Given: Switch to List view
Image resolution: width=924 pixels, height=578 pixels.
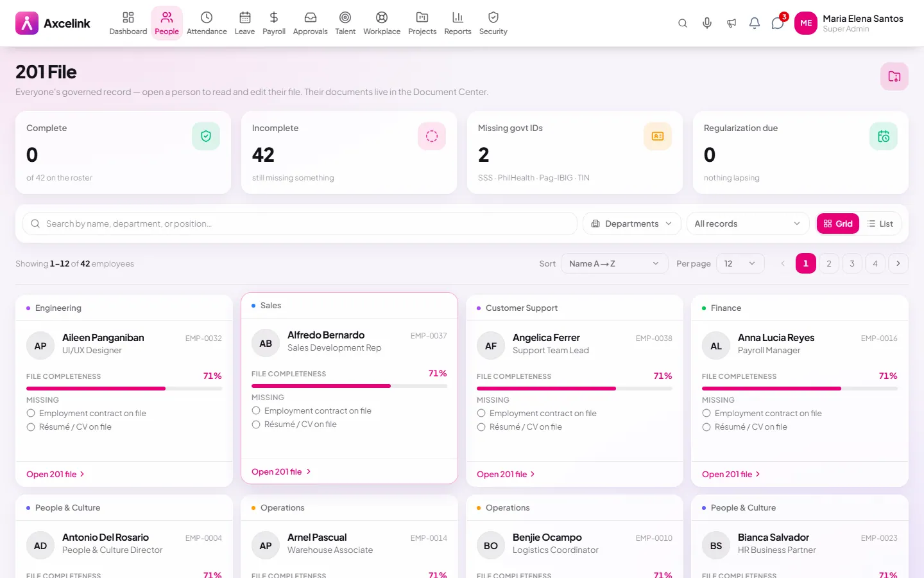Looking at the screenshot, I should click(x=880, y=223).
